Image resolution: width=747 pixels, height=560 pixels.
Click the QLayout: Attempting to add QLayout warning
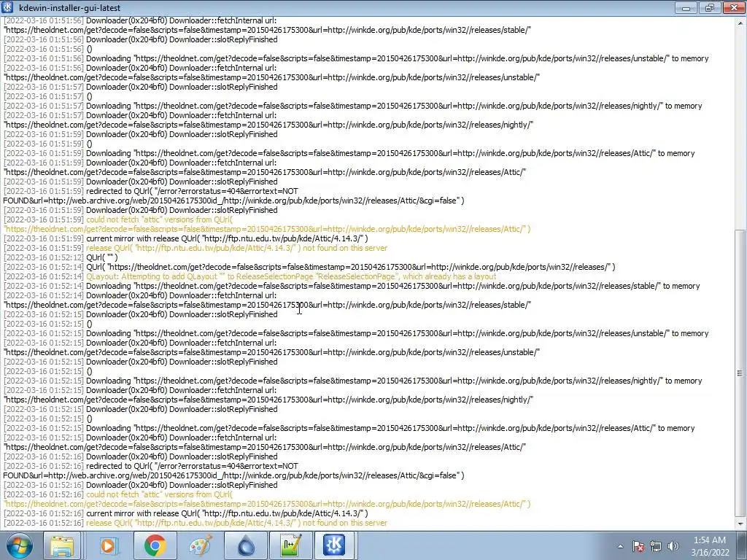[250, 276]
